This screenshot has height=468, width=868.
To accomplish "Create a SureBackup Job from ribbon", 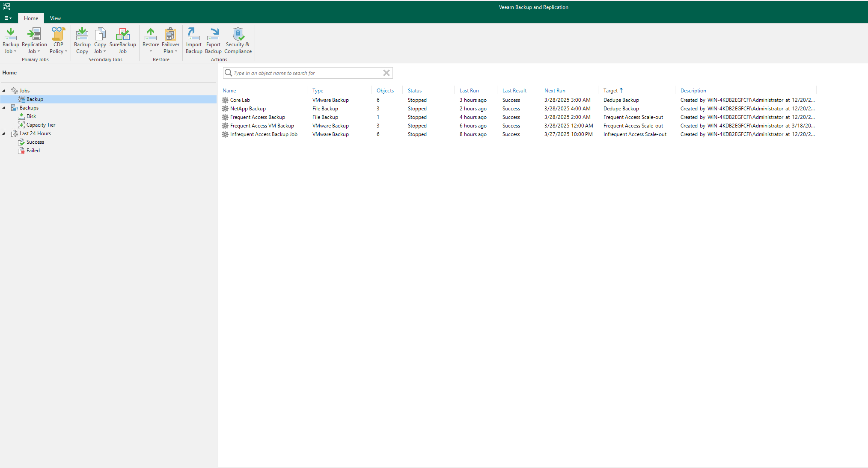I will tap(123, 40).
